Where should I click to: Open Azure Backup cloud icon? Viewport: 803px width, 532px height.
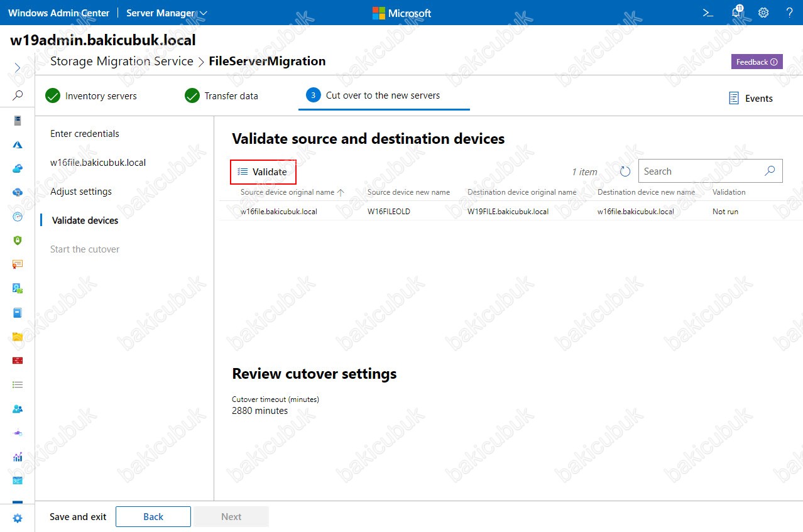click(18, 168)
